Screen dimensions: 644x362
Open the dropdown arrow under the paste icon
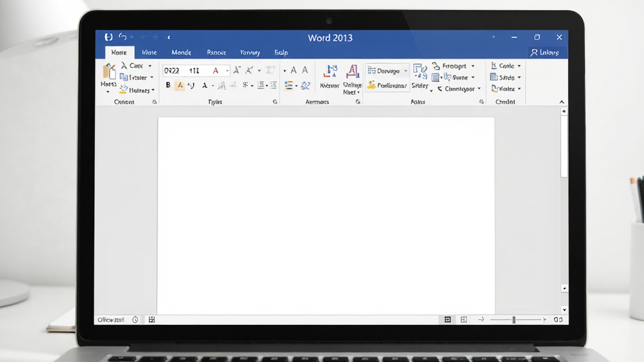[x=108, y=92]
